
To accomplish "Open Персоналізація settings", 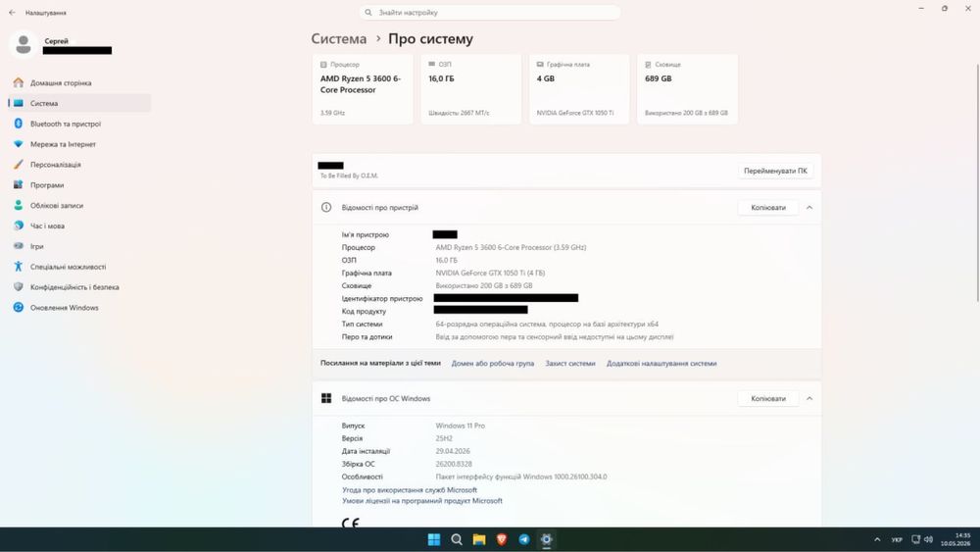I will click(79, 165).
